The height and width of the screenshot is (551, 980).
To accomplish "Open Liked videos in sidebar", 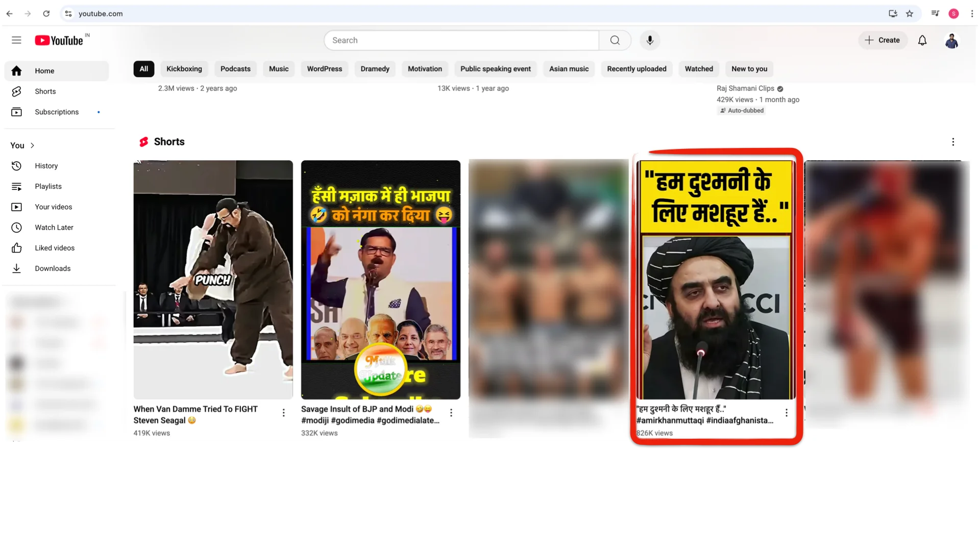I will [x=54, y=248].
